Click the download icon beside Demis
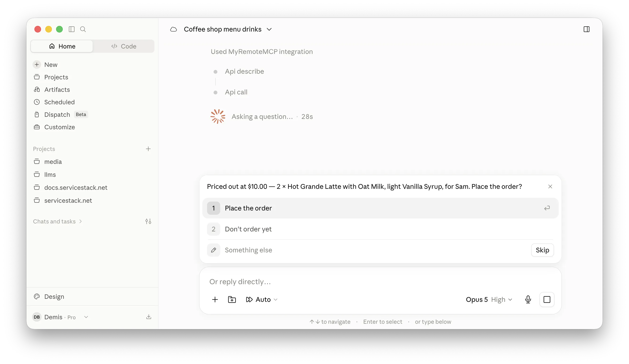This screenshot has width=629, height=364. click(x=149, y=317)
